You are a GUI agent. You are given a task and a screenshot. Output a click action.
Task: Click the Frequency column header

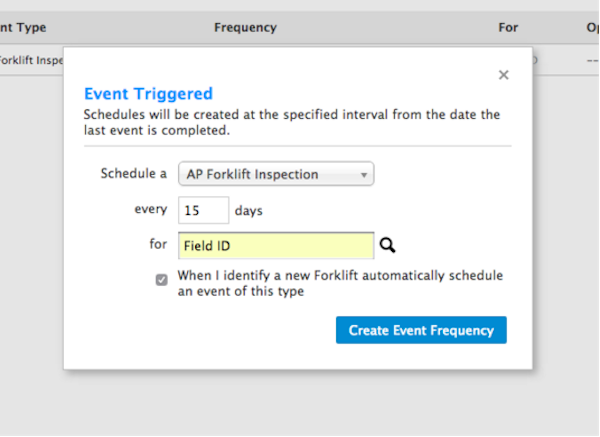click(x=245, y=28)
